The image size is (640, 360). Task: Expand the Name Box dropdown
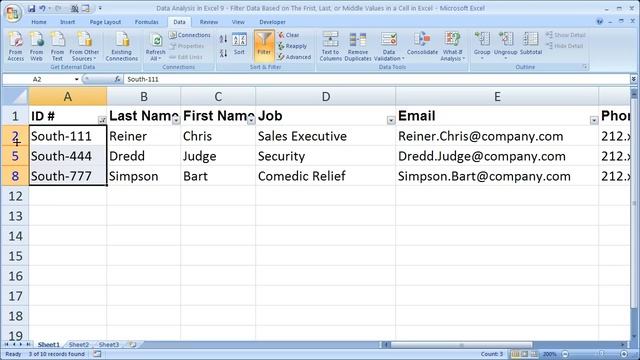click(x=76, y=79)
